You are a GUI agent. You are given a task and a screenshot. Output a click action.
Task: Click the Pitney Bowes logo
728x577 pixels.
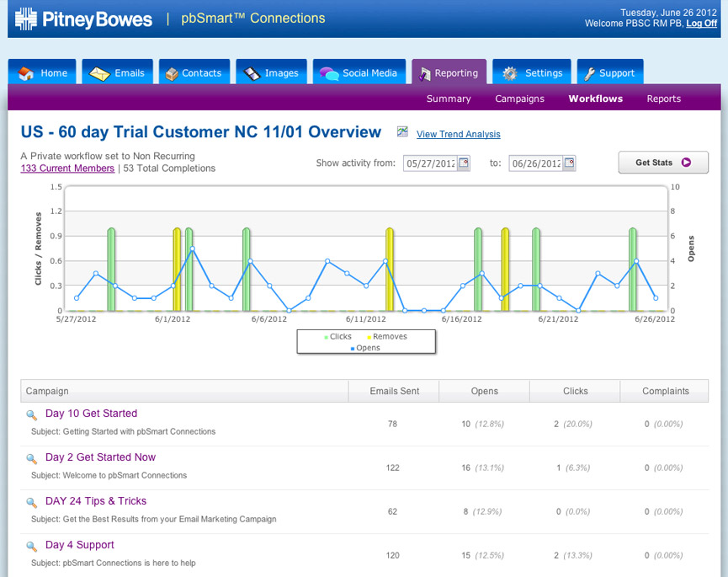(83, 19)
